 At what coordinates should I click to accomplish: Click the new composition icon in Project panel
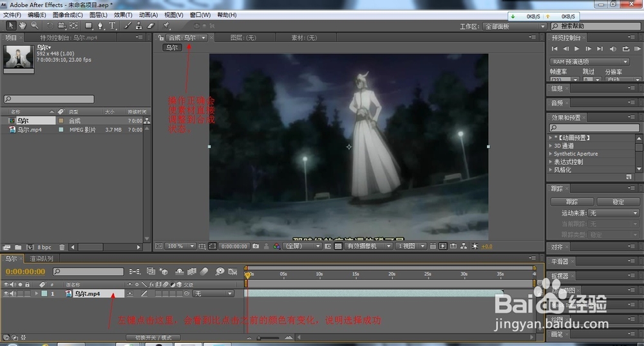[30, 247]
